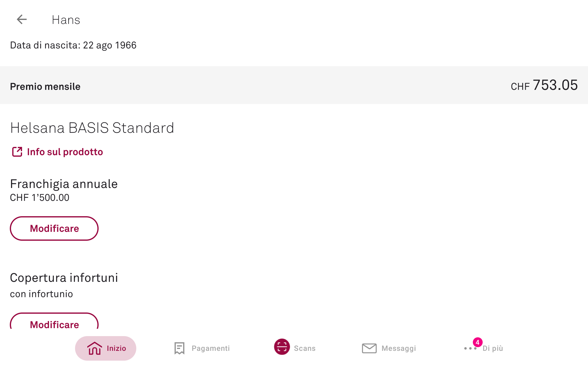Click the external link icon beside Info sul prodotto
588x368 pixels.
tap(17, 152)
